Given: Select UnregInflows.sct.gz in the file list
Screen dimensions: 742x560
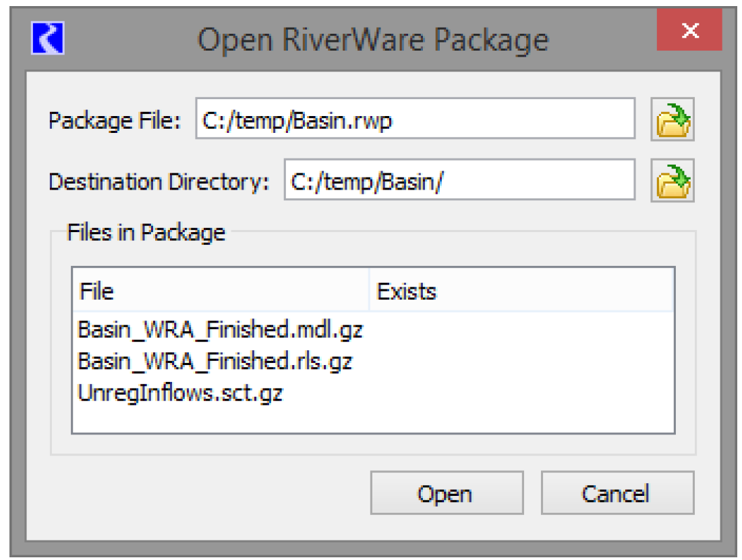Looking at the screenshot, I should coord(179,393).
